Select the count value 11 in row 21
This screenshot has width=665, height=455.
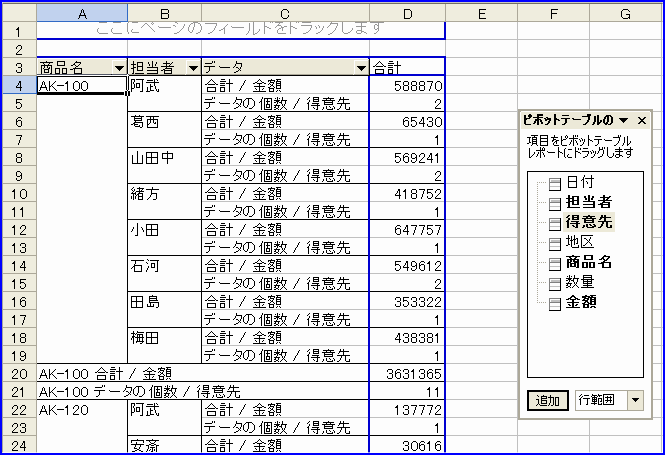pyautogui.click(x=407, y=392)
